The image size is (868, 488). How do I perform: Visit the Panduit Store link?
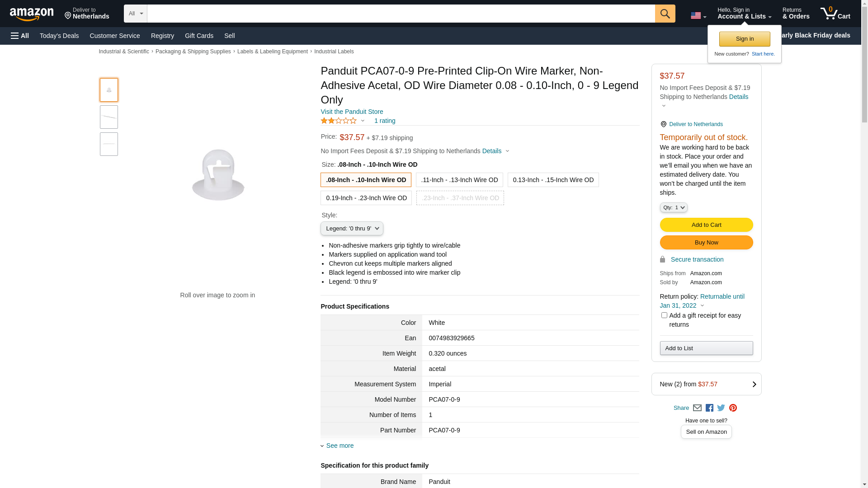[352, 112]
